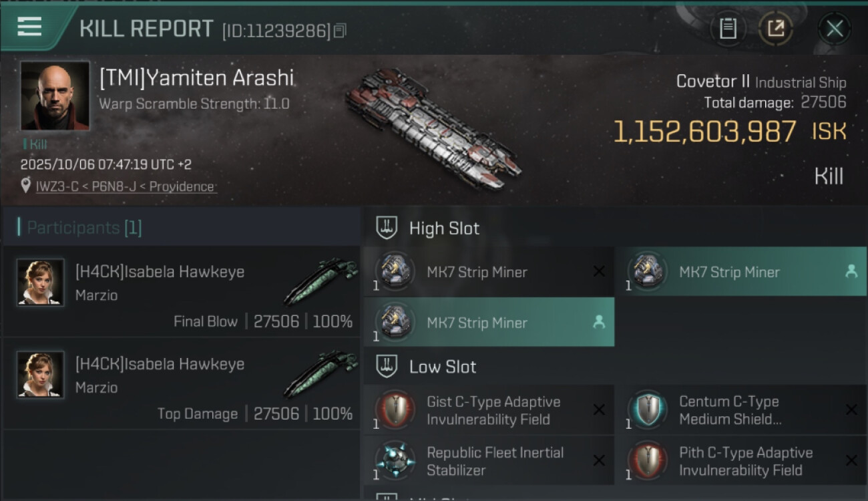Select Final Blow participant Isabela Hawkeye portrait
Viewport: 868px width, 501px height.
(x=40, y=282)
